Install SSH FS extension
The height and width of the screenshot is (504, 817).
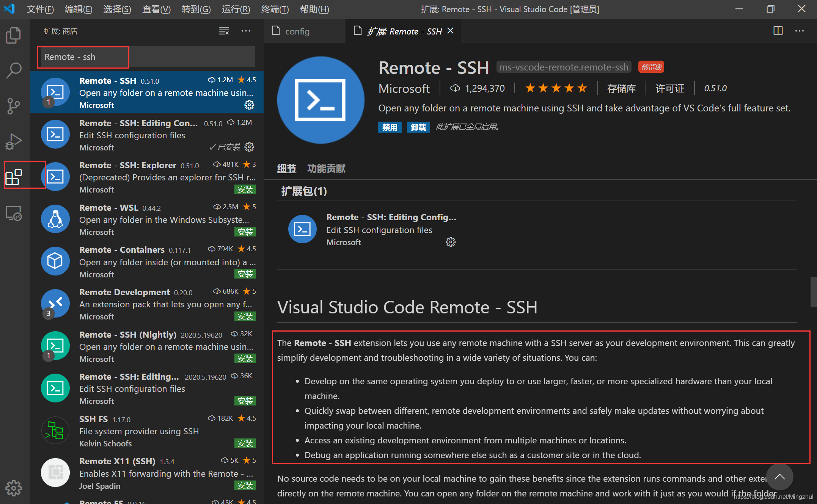pos(245,443)
